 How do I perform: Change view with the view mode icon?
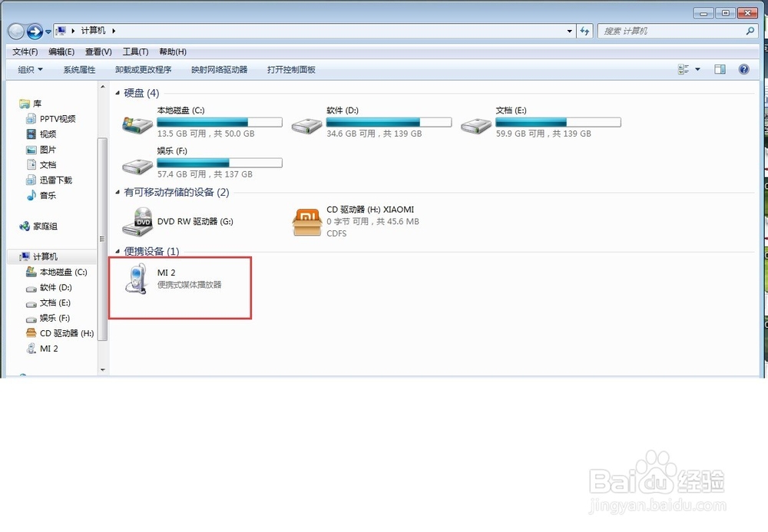pos(684,70)
